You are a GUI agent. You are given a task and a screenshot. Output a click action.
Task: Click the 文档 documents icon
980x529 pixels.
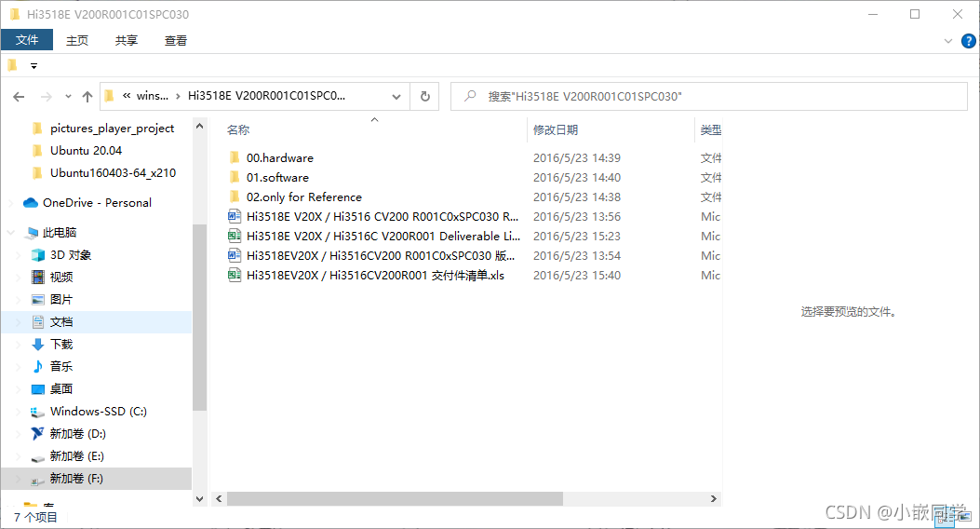pyautogui.click(x=38, y=322)
